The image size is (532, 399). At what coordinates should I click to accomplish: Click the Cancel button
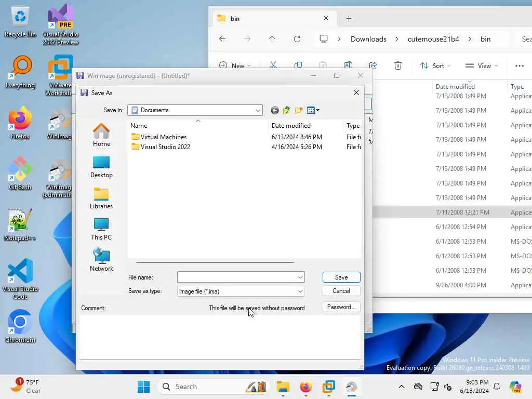click(341, 291)
